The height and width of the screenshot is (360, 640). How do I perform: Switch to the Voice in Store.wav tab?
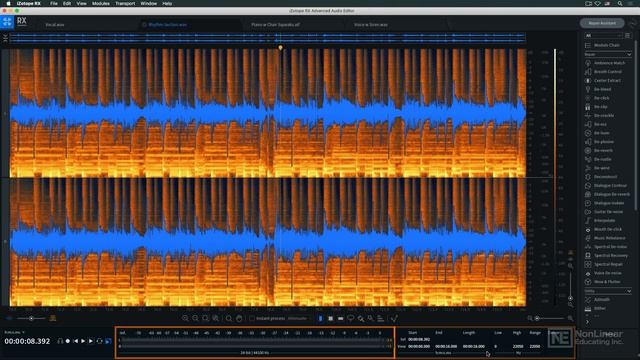click(371, 25)
